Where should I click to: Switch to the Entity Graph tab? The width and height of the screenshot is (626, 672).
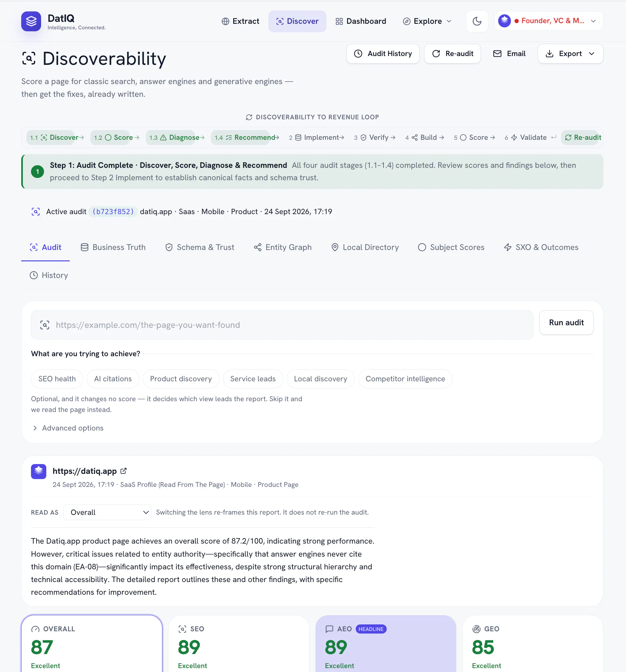coord(283,247)
